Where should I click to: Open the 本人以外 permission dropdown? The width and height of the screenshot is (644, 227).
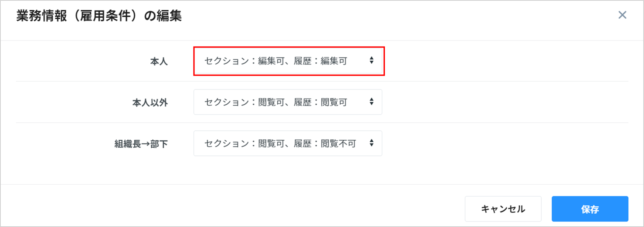pos(288,102)
